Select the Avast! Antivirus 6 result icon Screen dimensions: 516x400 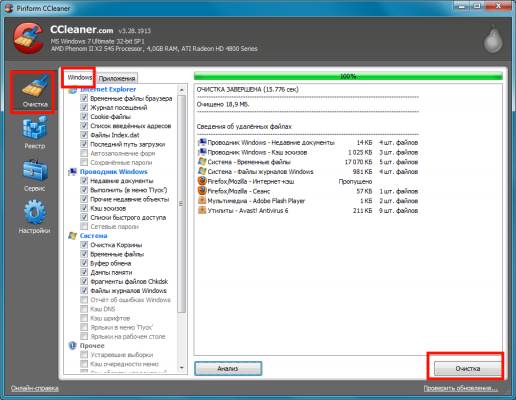pyautogui.click(x=202, y=210)
